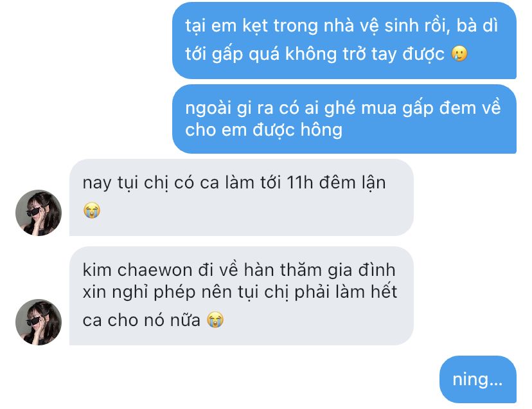Screen dimensions: 532x409
Task: Open avatar beside the "kim chaewon" message
Action: click(x=39, y=322)
